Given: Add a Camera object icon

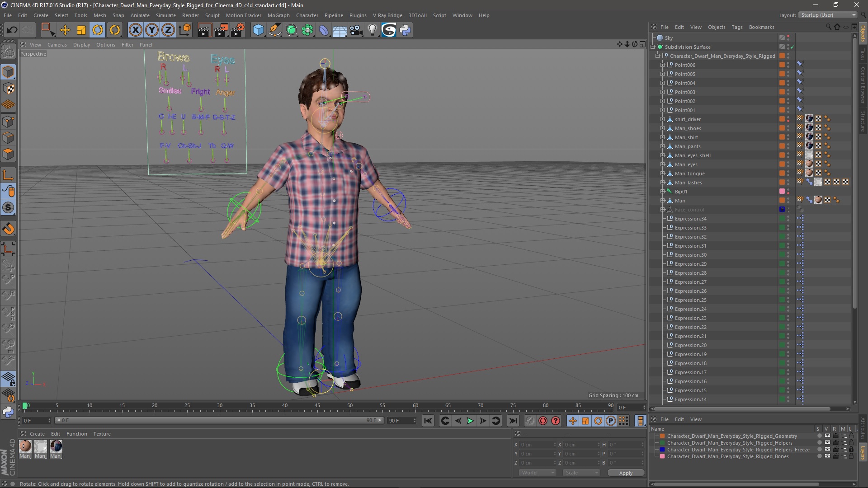Looking at the screenshot, I should [x=356, y=30].
